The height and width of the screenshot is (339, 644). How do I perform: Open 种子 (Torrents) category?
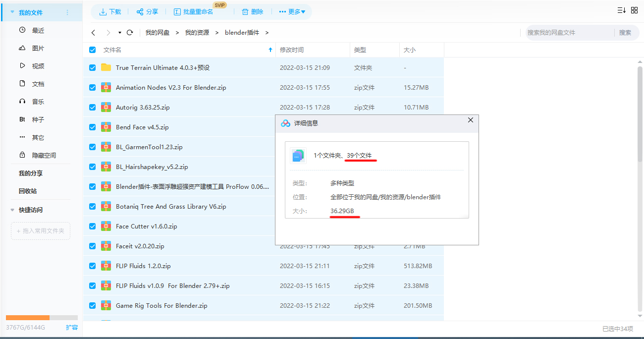pyautogui.click(x=38, y=119)
